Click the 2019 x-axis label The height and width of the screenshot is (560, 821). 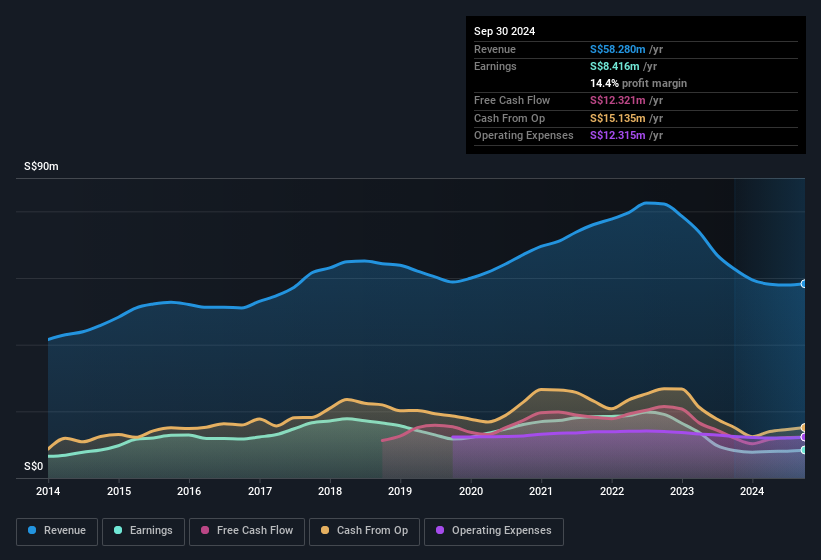point(400,491)
